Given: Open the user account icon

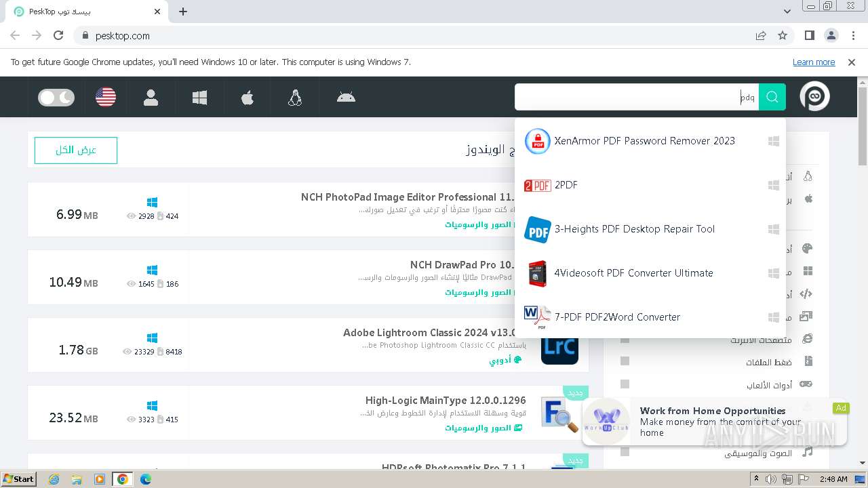Looking at the screenshot, I should click(x=151, y=98).
